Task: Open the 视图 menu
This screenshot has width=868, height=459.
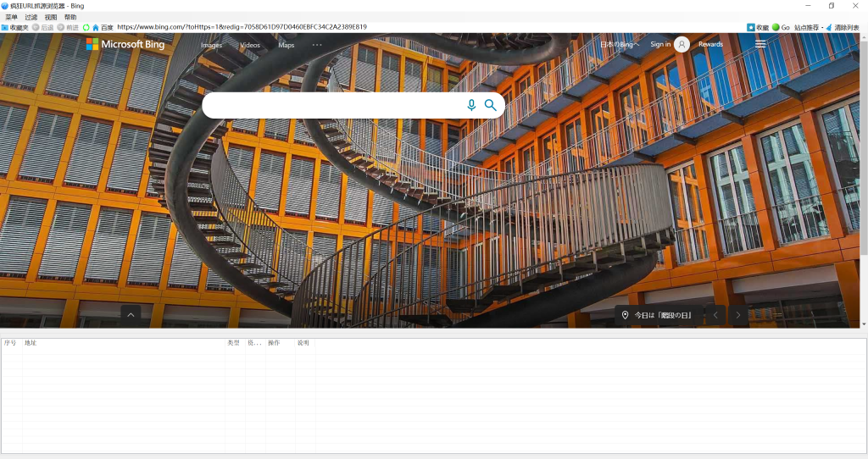Action: (51, 17)
